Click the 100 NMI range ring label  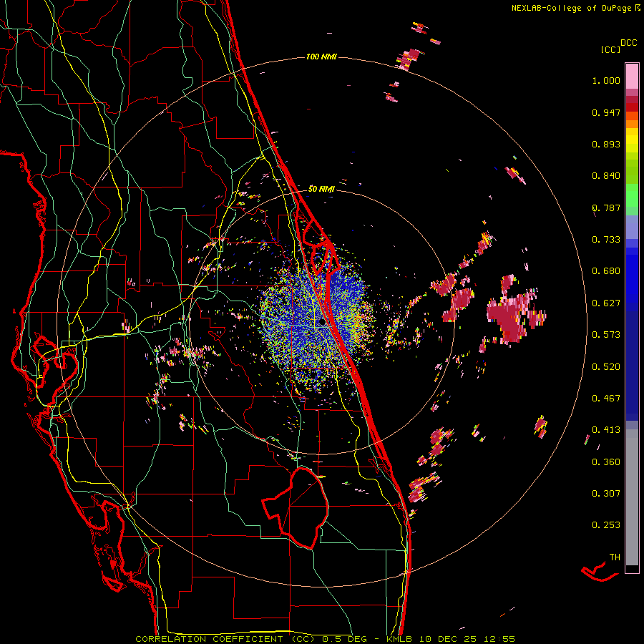[x=321, y=57]
